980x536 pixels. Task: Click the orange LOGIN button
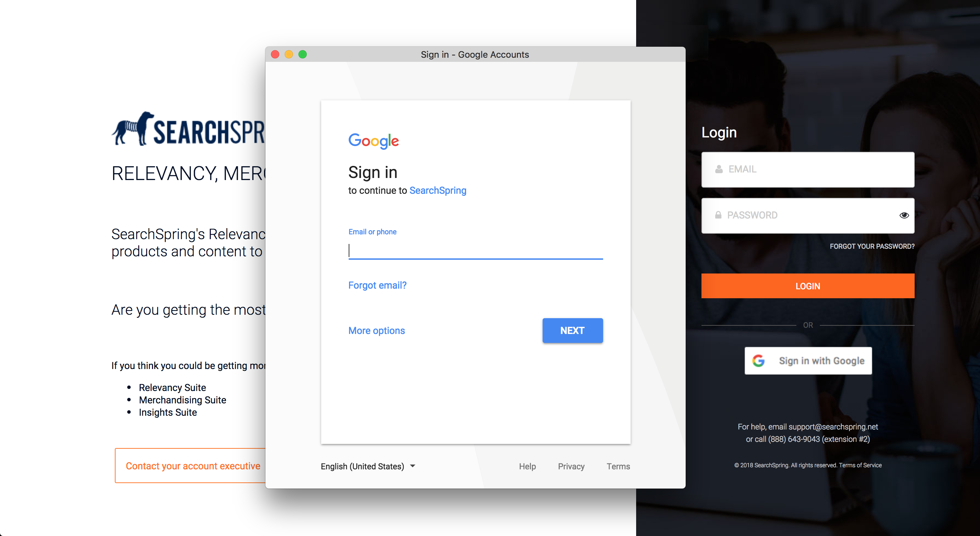[808, 287]
